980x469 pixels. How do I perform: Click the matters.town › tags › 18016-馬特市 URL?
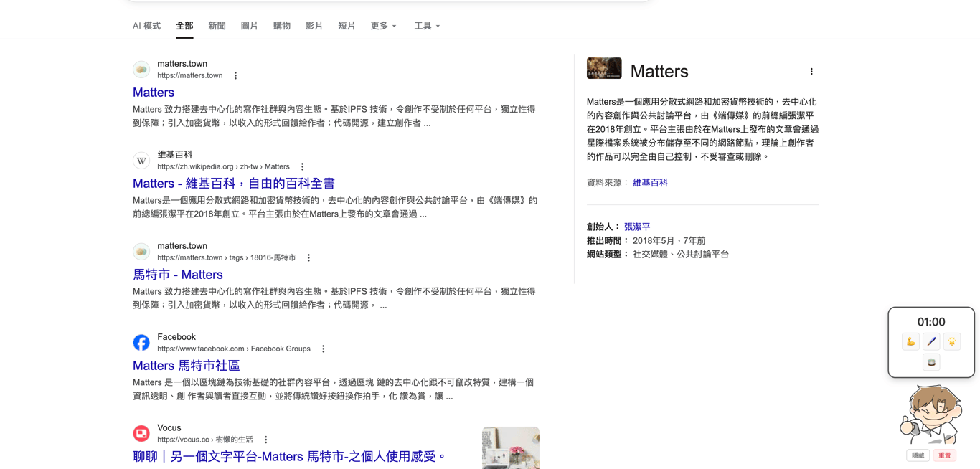[x=227, y=257]
